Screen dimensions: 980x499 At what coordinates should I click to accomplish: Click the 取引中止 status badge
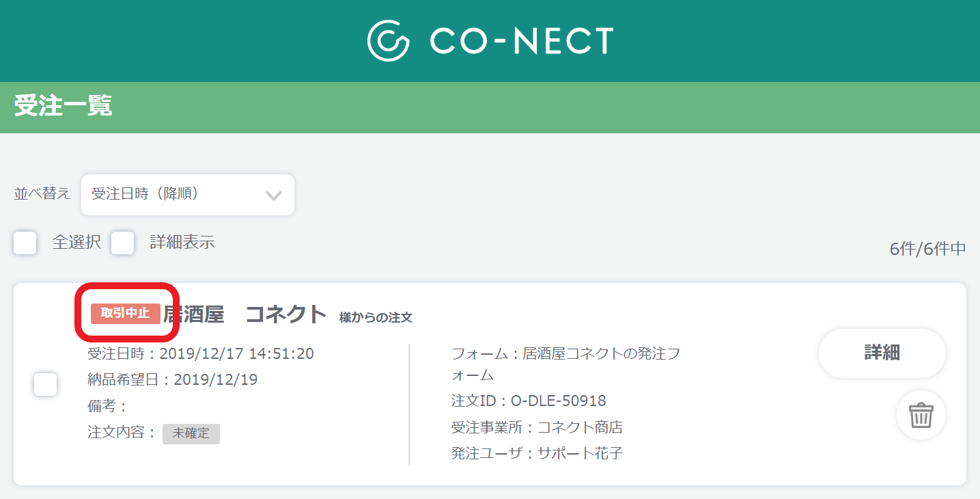point(126,314)
